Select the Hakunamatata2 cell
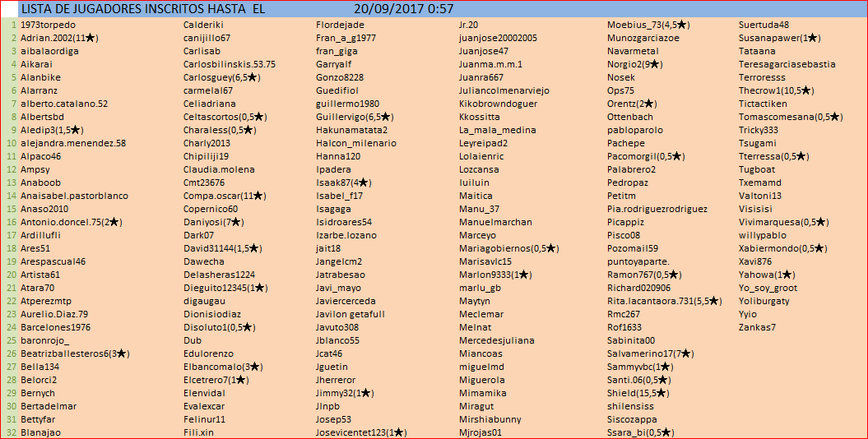Image resolution: width=868 pixels, height=439 pixels. tap(351, 130)
